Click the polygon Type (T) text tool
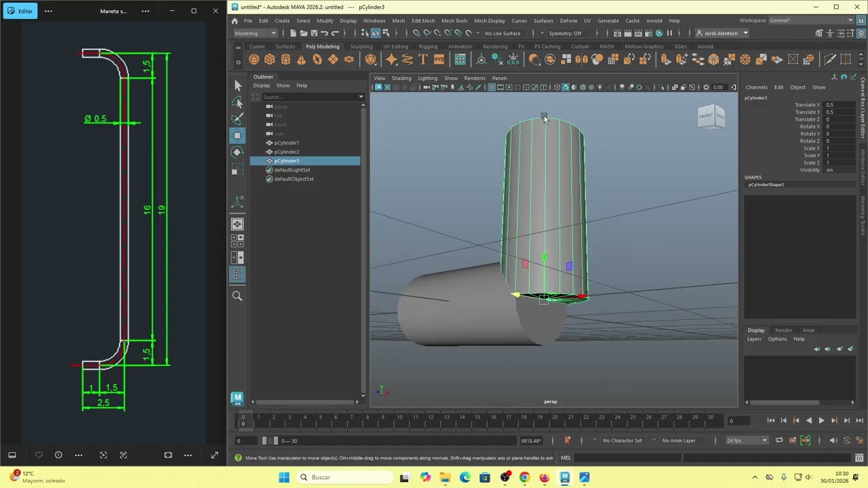This screenshot has height=488, width=868. coord(423,60)
